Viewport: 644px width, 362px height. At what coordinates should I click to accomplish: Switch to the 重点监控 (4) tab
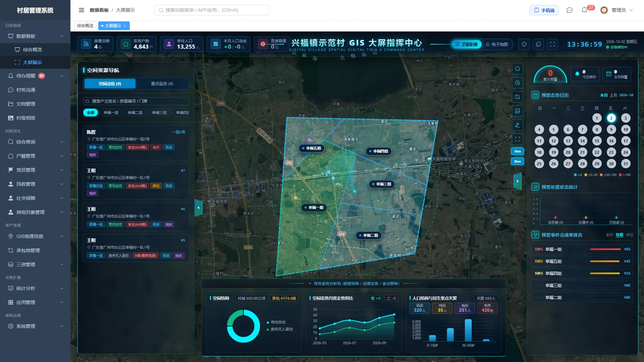point(162,84)
